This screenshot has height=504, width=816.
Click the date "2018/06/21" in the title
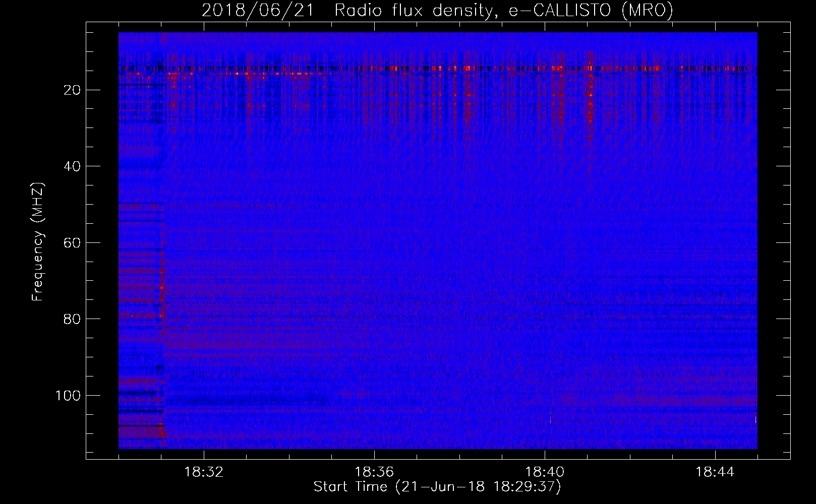(x=258, y=10)
